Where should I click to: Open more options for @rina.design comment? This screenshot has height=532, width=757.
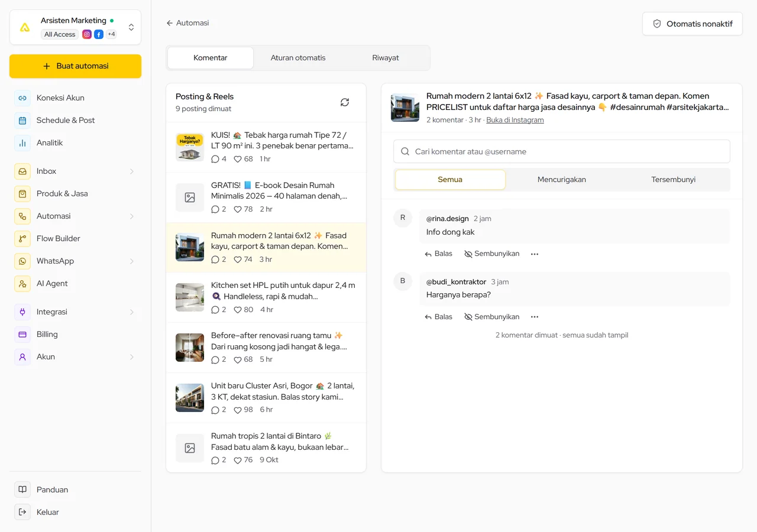tap(535, 254)
